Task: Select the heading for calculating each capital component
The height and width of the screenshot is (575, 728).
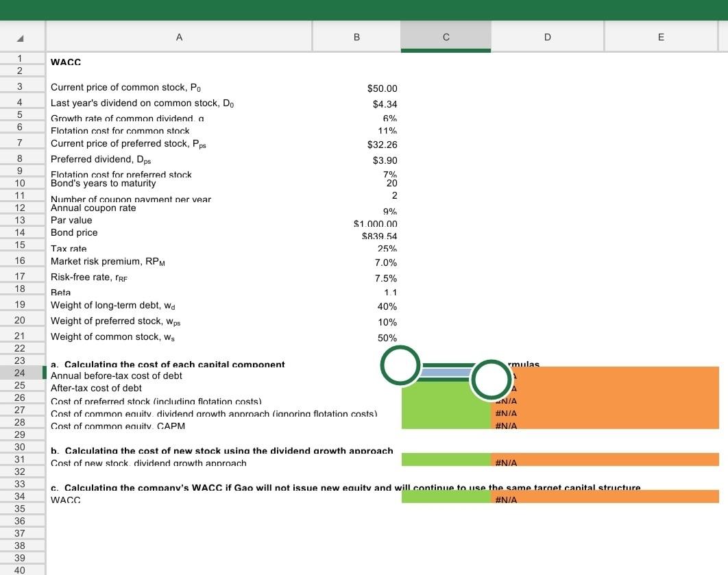Action: click(x=167, y=365)
